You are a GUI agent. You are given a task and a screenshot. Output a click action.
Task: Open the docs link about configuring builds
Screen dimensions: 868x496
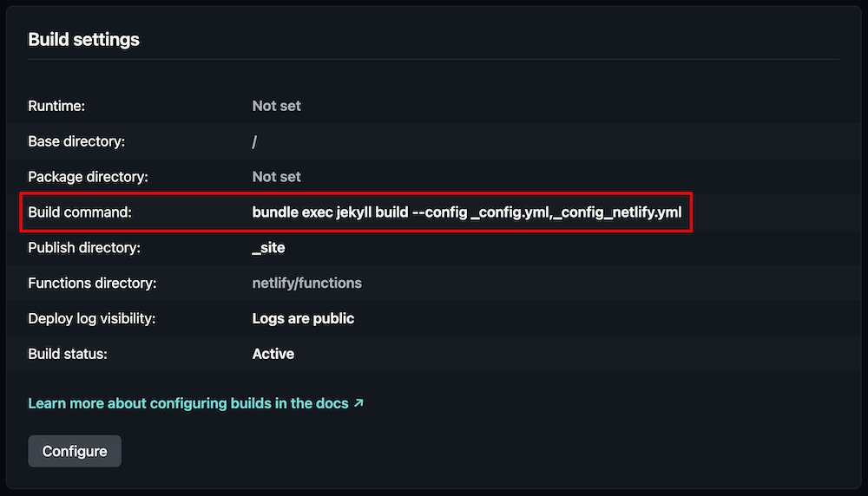pyautogui.click(x=188, y=403)
